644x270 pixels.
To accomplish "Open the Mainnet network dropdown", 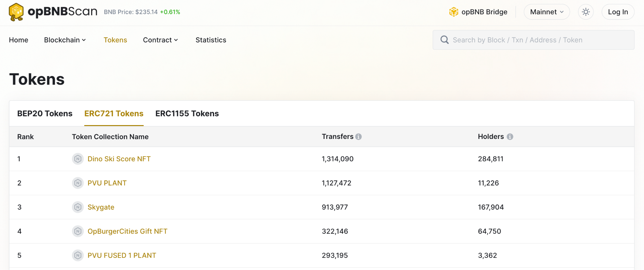I will click(x=547, y=12).
